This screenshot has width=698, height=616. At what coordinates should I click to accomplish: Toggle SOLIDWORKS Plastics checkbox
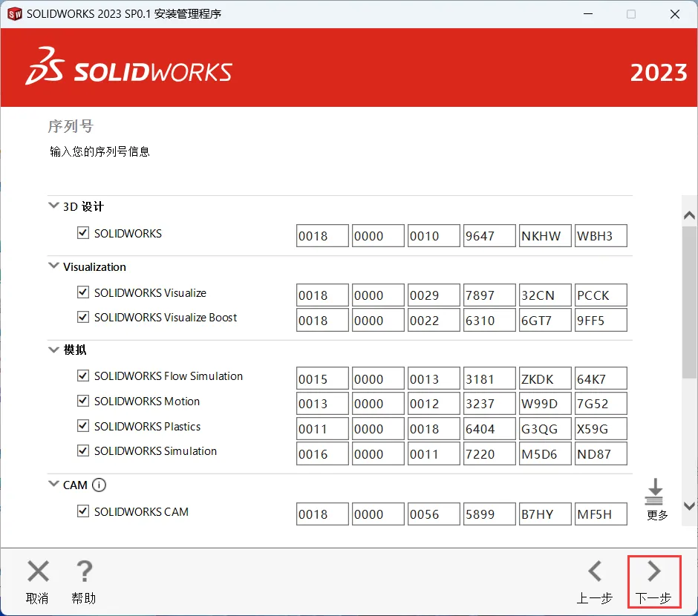point(83,426)
